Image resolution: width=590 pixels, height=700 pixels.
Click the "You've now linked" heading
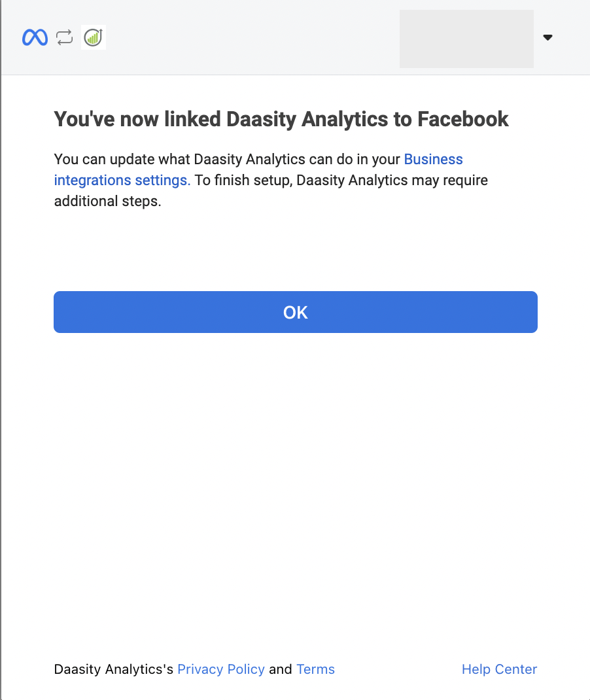click(x=137, y=119)
